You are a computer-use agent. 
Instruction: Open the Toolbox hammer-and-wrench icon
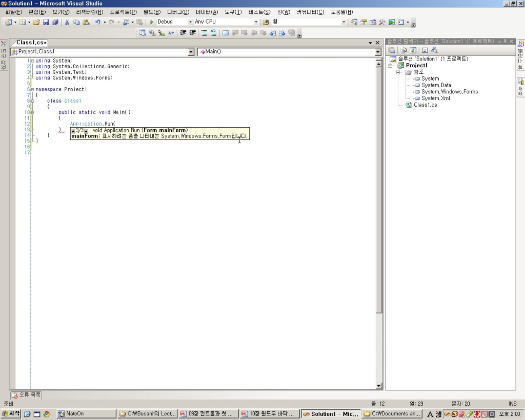[382, 22]
